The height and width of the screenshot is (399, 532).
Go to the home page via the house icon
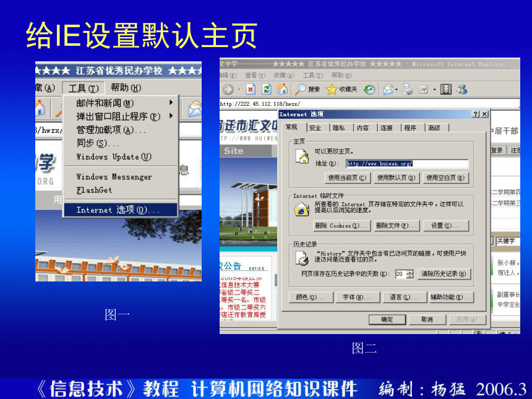pos(282,89)
